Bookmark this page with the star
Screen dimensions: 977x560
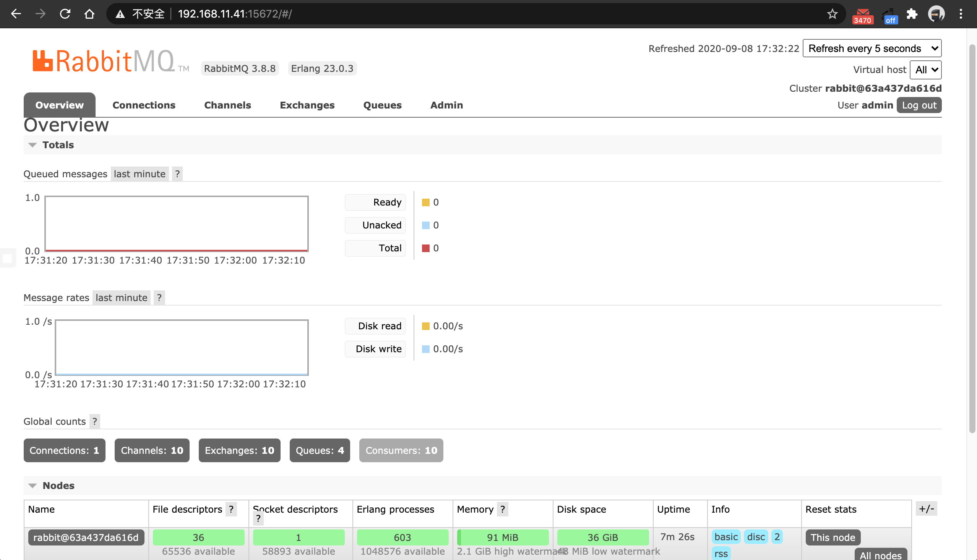click(832, 14)
